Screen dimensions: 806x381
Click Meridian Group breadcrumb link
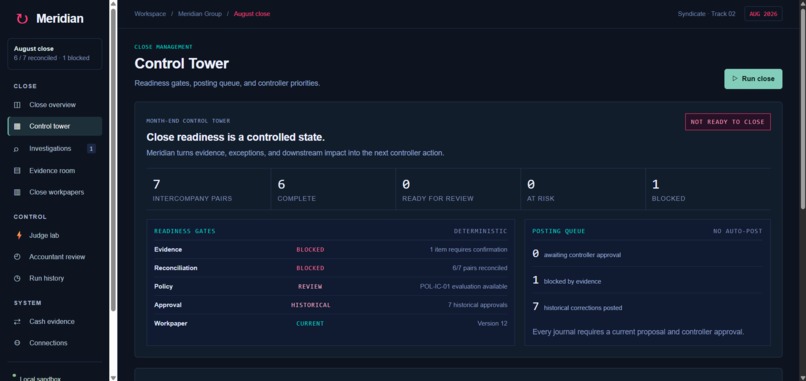pyautogui.click(x=200, y=14)
